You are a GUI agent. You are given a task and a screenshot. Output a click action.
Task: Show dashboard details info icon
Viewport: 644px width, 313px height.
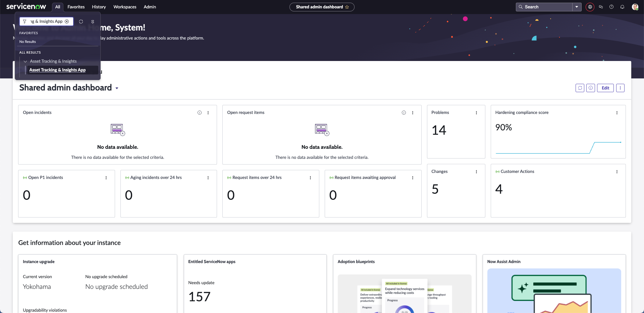(x=591, y=88)
